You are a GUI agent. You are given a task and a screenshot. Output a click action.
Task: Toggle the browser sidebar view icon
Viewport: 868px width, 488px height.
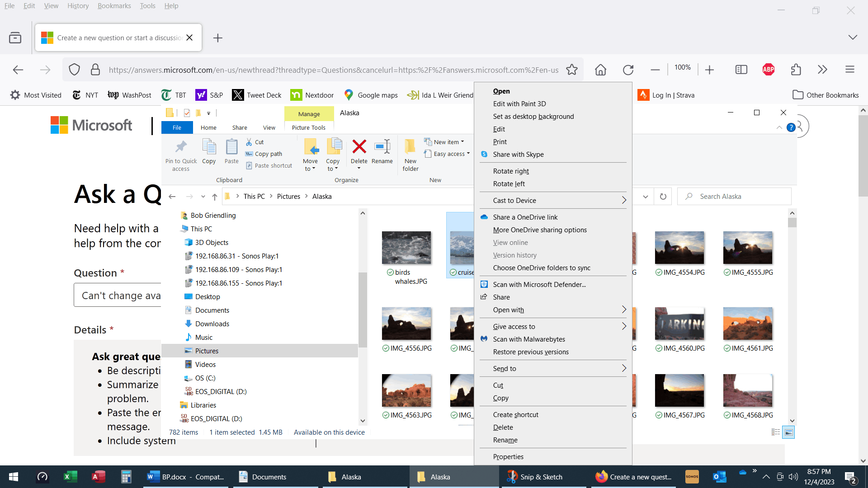tap(741, 70)
